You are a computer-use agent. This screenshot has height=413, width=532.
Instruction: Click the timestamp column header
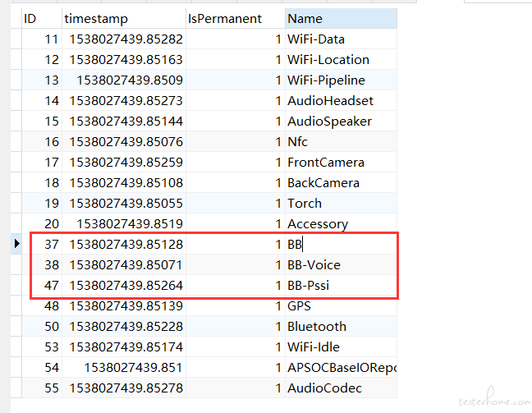[124, 18]
